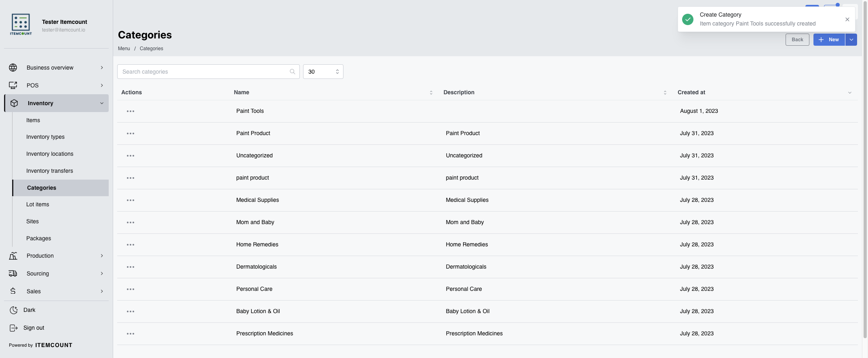
Task: Dismiss the Create Category notification
Action: tap(847, 19)
